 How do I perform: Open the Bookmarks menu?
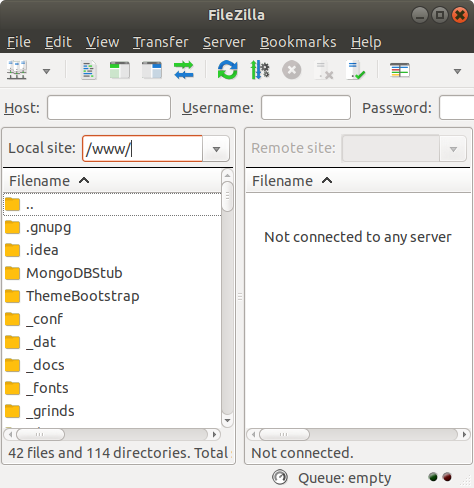(x=298, y=42)
